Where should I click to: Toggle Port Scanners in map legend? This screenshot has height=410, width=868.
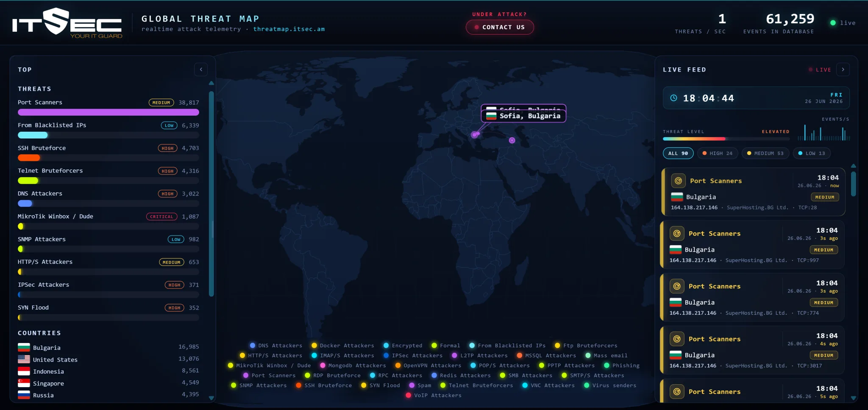tap(269, 375)
